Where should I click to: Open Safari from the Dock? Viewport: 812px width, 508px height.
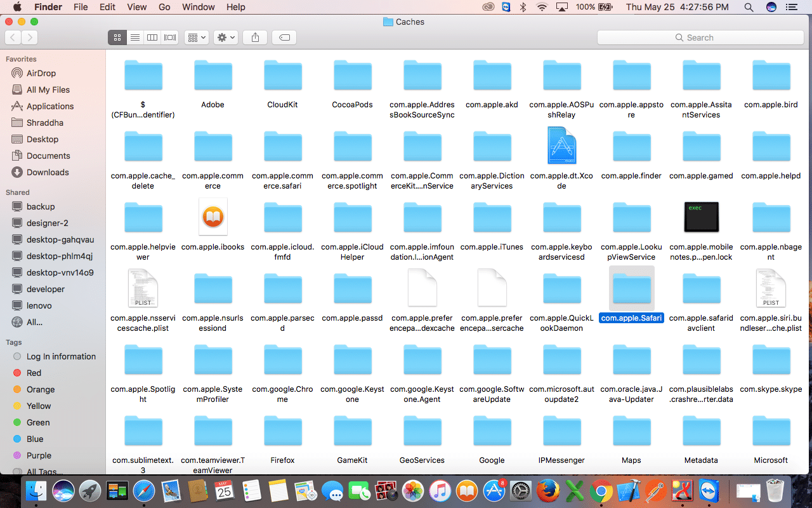coord(144,491)
